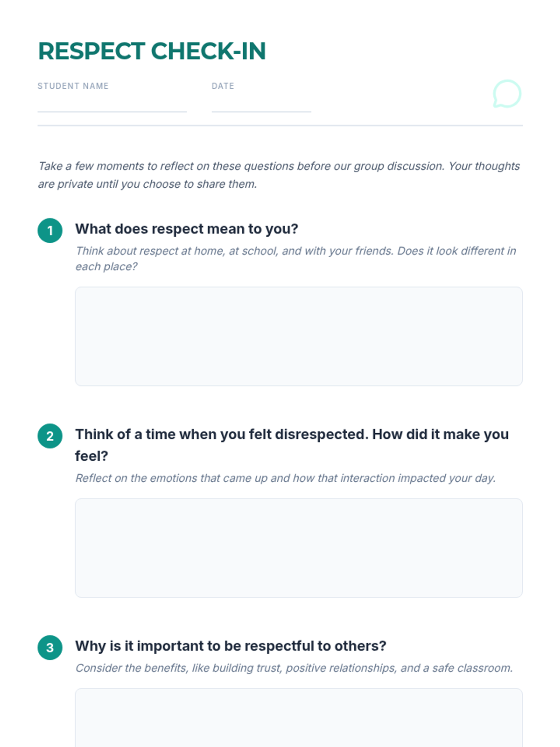The height and width of the screenshot is (747, 560).
Task: Select the Date input line
Action: [x=261, y=104]
